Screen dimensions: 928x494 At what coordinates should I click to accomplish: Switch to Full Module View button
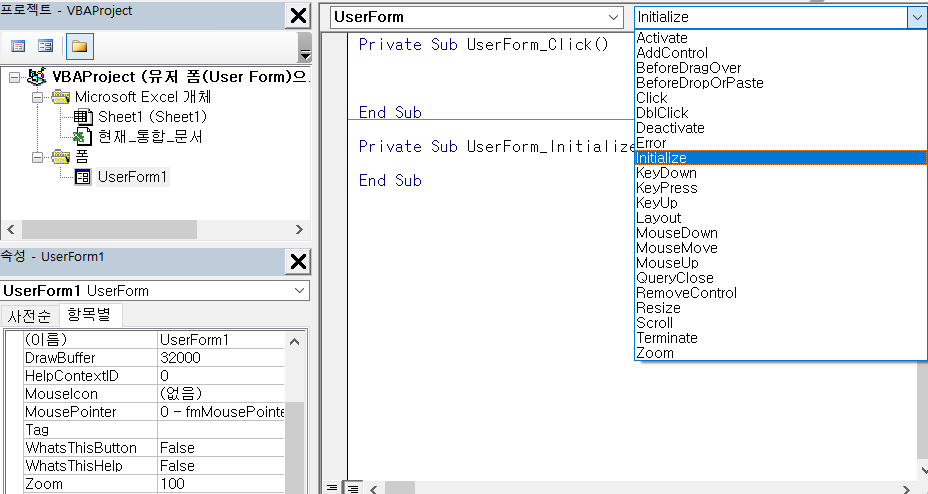point(352,487)
